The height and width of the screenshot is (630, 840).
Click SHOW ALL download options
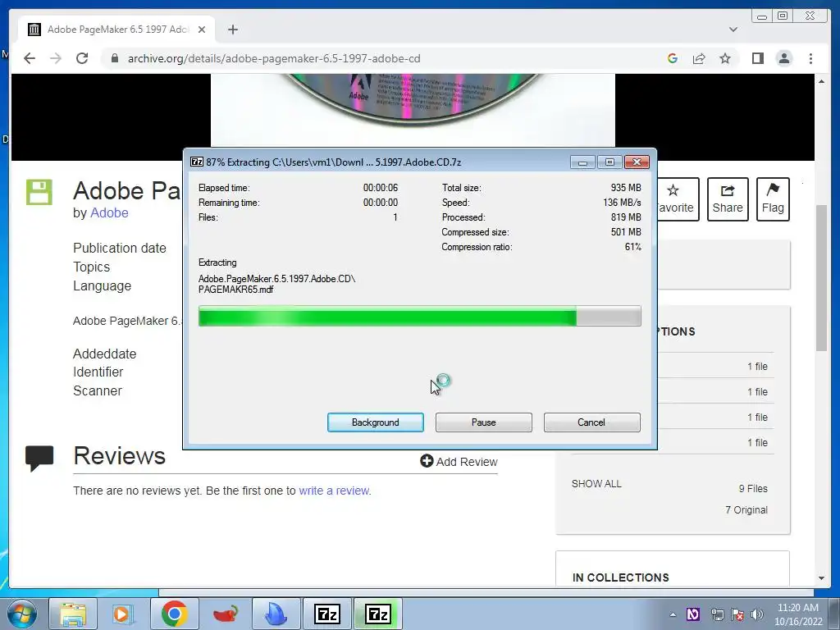pos(596,484)
